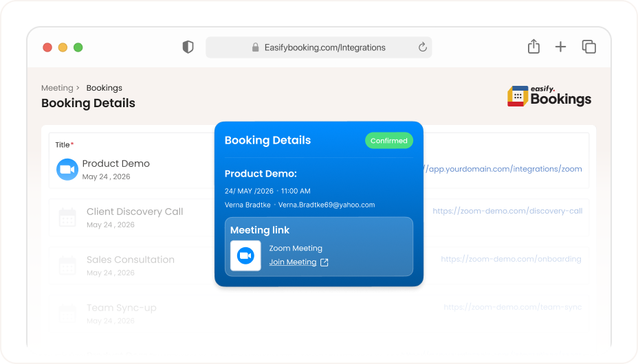638x364 pixels.
Task: Click the easify Bookings logo
Action: coord(549,96)
